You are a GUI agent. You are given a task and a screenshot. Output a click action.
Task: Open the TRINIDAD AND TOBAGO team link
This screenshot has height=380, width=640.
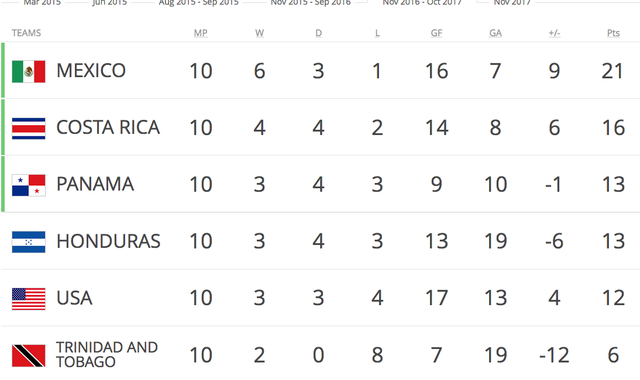107,354
